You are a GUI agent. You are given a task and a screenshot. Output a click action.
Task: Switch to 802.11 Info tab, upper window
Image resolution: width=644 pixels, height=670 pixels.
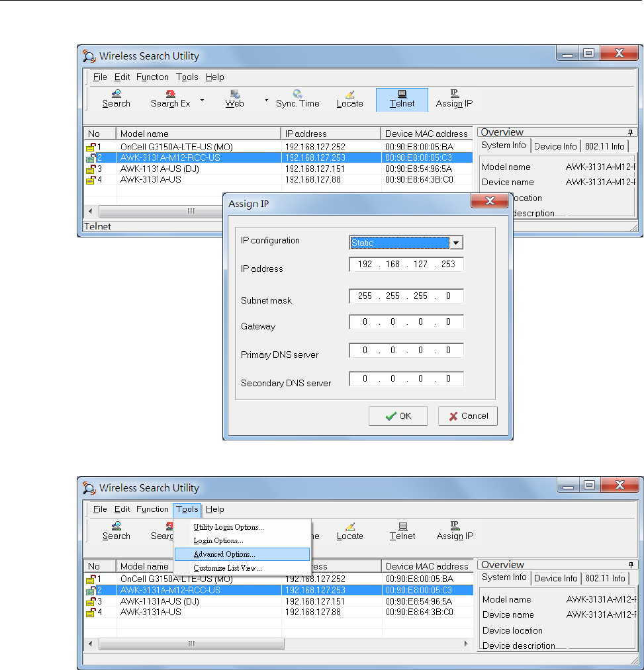tap(605, 146)
